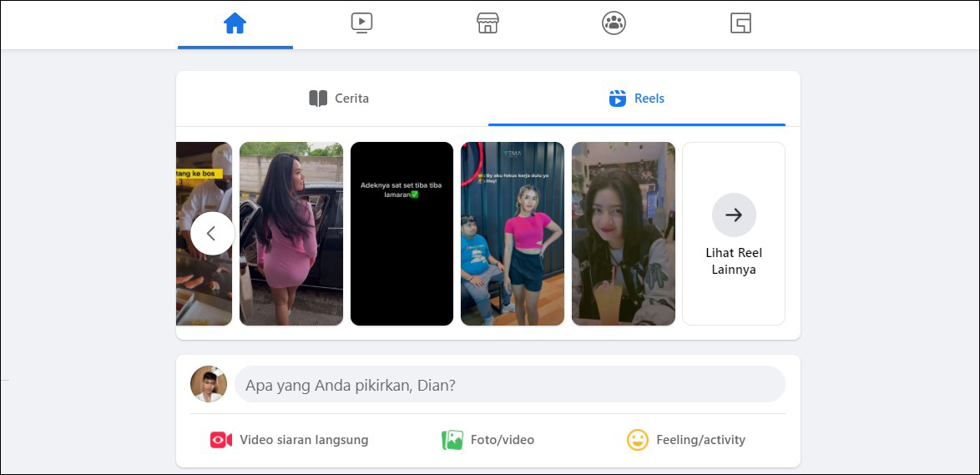The image size is (980, 475).
Task: Open the profile picture beside post box
Action: click(209, 384)
